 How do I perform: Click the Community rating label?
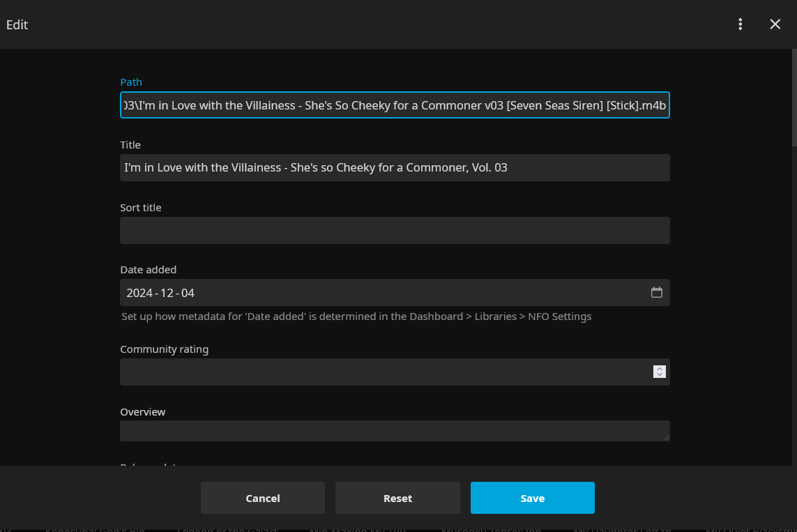pos(164,349)
